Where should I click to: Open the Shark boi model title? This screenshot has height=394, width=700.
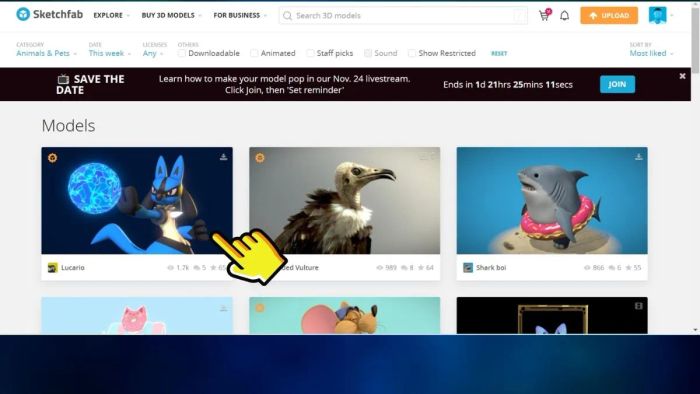[491, 268]
